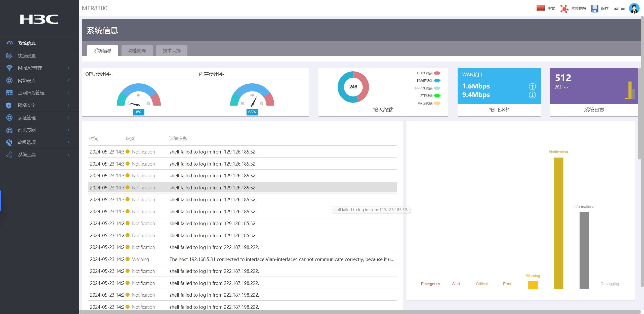Expand the 系统工具 submenu arrow
The image size is (644, 314).
(x=68, y=154)
